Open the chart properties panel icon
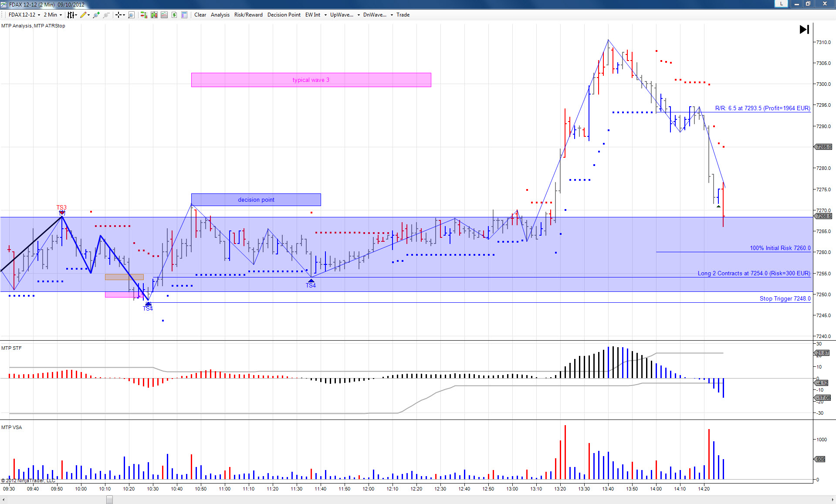The width and height of the screenshot is (836, 504). point(184,15)
